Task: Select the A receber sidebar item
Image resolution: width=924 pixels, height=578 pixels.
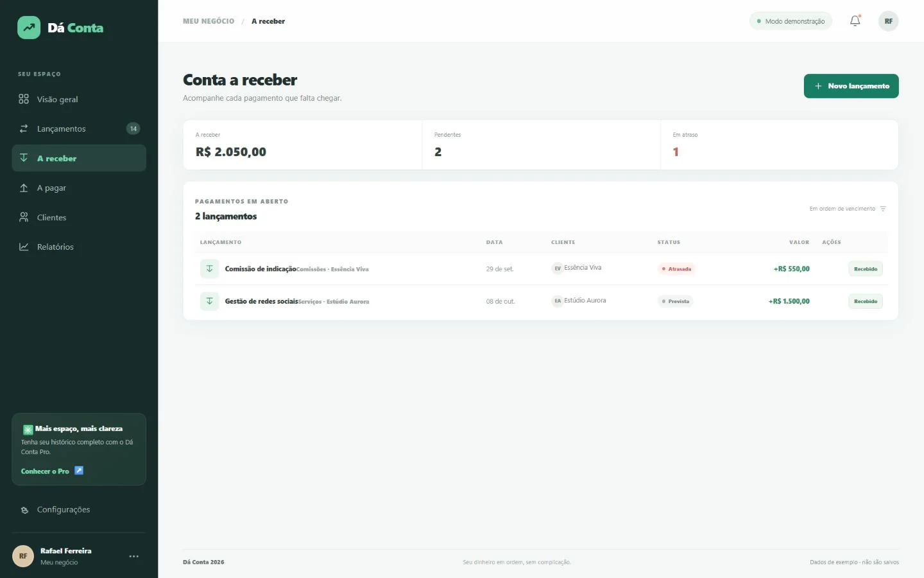Action: coord(79,158)
